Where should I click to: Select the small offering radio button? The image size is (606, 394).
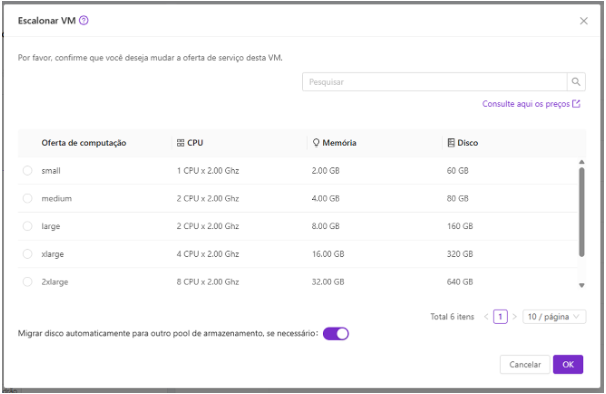click(x=27, y=171)
